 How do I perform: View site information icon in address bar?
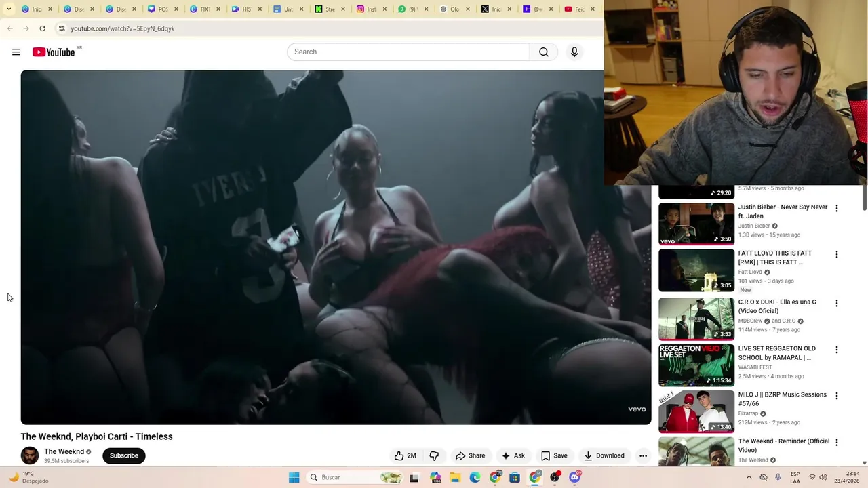click(x=62, y=28)
